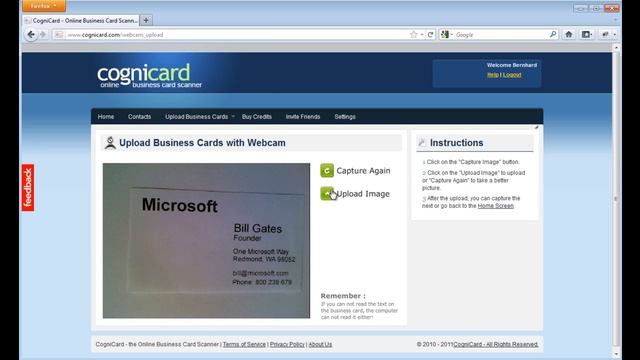Viewport: 640px width, 360px height.
Task: Select the CogniCard browser tab
Action: pos(81,20)
